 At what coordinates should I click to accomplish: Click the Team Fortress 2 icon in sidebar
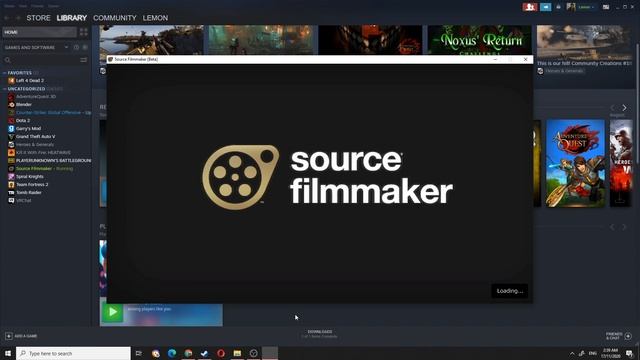(x=11, y=184)
